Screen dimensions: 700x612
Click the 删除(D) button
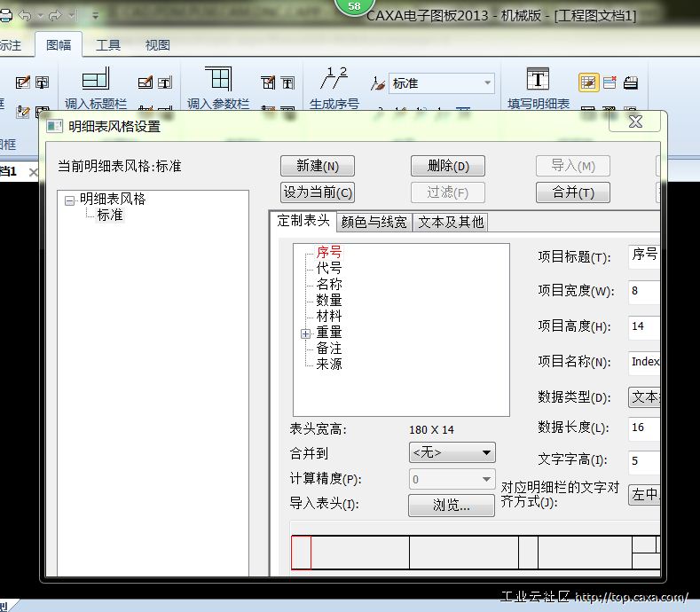tap(448, 166)
